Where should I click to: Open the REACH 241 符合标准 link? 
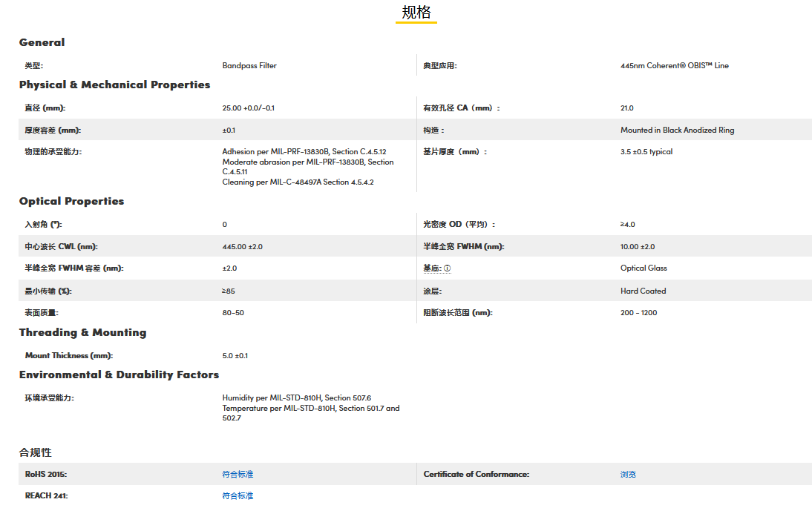(238, 495)
